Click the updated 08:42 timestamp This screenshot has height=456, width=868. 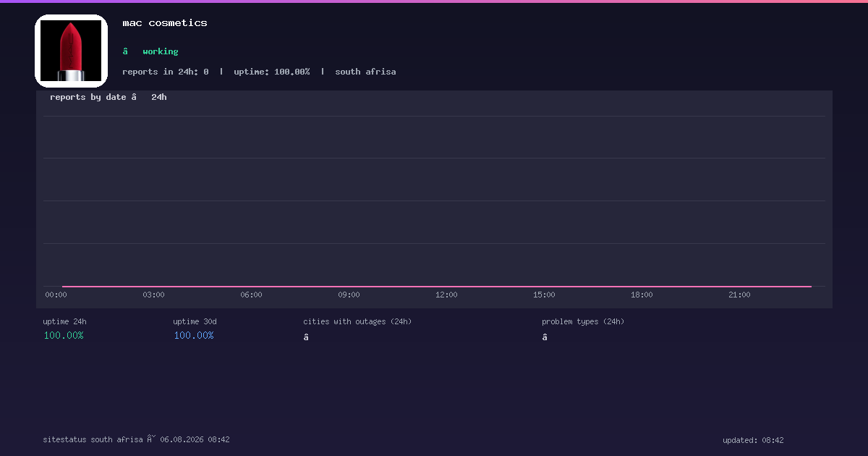[753, 440]
